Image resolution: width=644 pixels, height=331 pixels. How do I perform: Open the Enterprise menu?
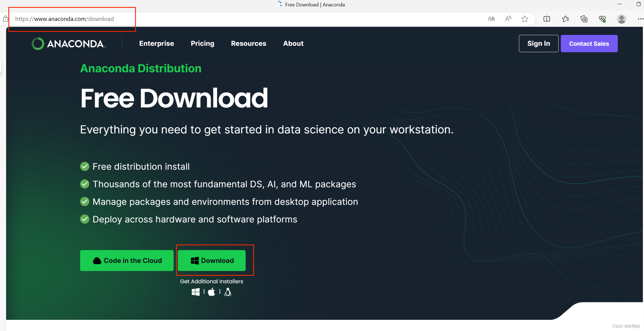[157, 44]
